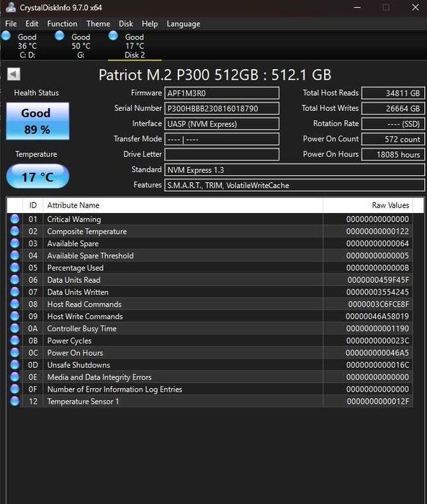Click the Features field with S.M.A.R.T., TRIM
Viewport: 427px width, 504px height.
click(x=295, y=185)
